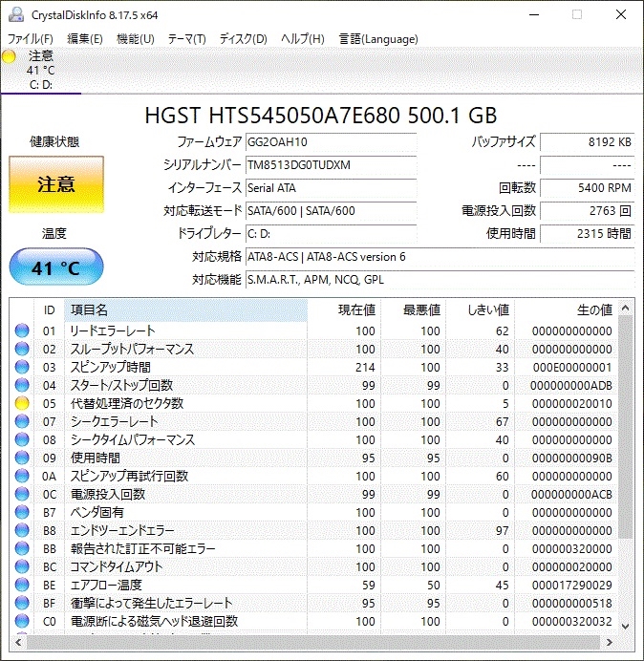
Task: Select the エンドツーエンドエラー row name
Action: click(x=122, y=530)
